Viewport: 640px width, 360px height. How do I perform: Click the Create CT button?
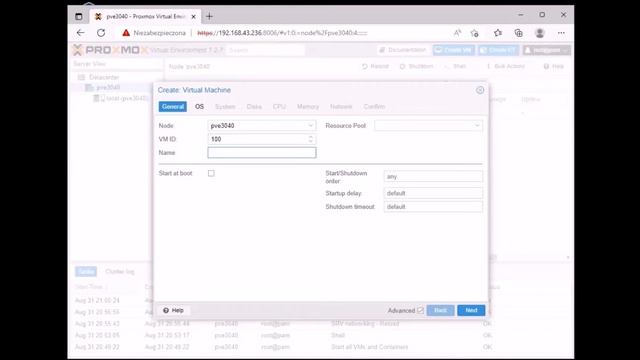(498, 50)
